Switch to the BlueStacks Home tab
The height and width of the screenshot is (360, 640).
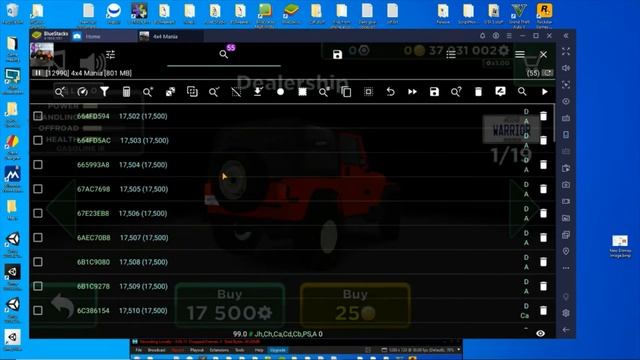click(93, 36)
